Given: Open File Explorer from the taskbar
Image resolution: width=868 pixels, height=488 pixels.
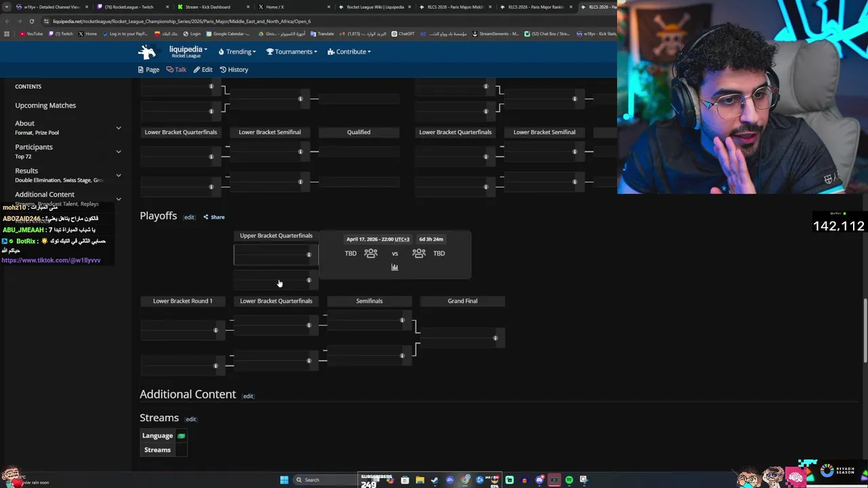Looking at the screenshot, I should tap(420, 480).
